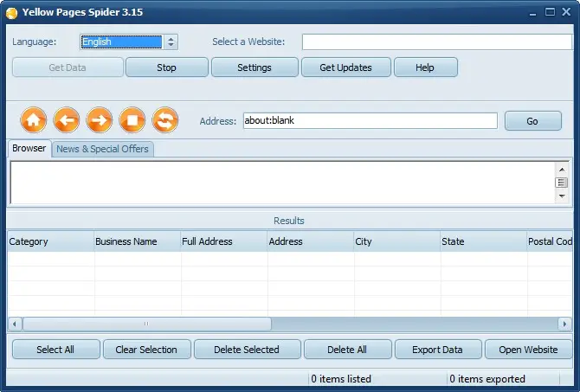580x392 pixels.
Task: Go to the browser Home page icon
Action: (x=33, y=119)
